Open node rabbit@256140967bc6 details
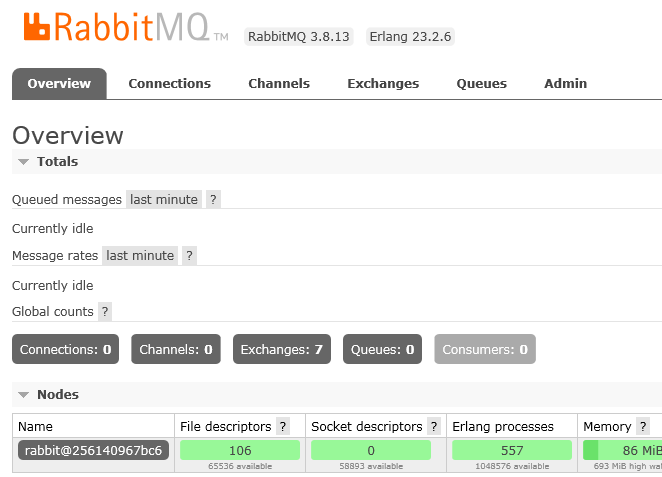 [94, 451]
